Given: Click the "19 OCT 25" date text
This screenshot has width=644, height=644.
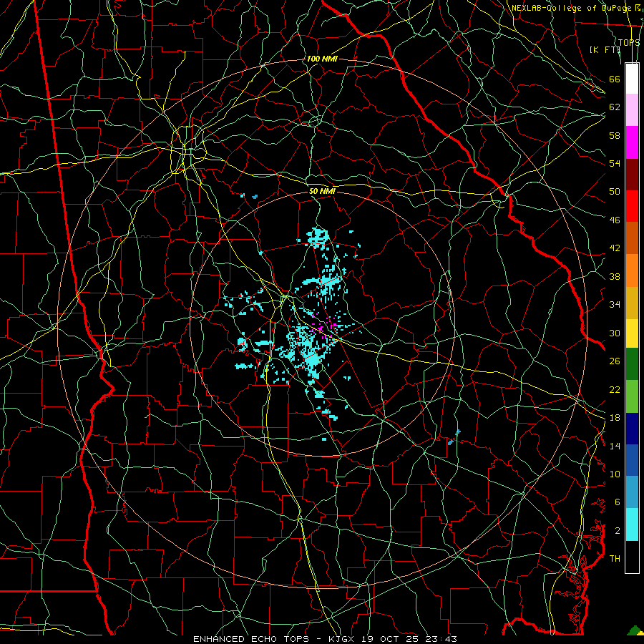Looking at the screenshot, I should click(391, 639).
